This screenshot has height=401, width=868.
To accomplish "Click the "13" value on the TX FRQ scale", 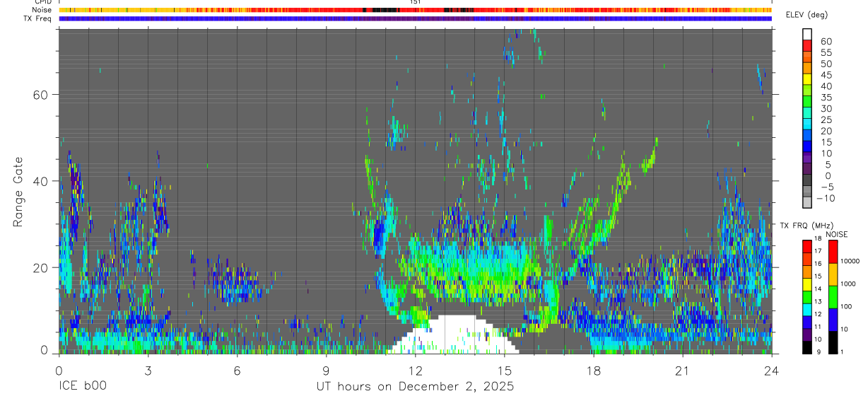I will pyautogui.click(x=818, y=301).
